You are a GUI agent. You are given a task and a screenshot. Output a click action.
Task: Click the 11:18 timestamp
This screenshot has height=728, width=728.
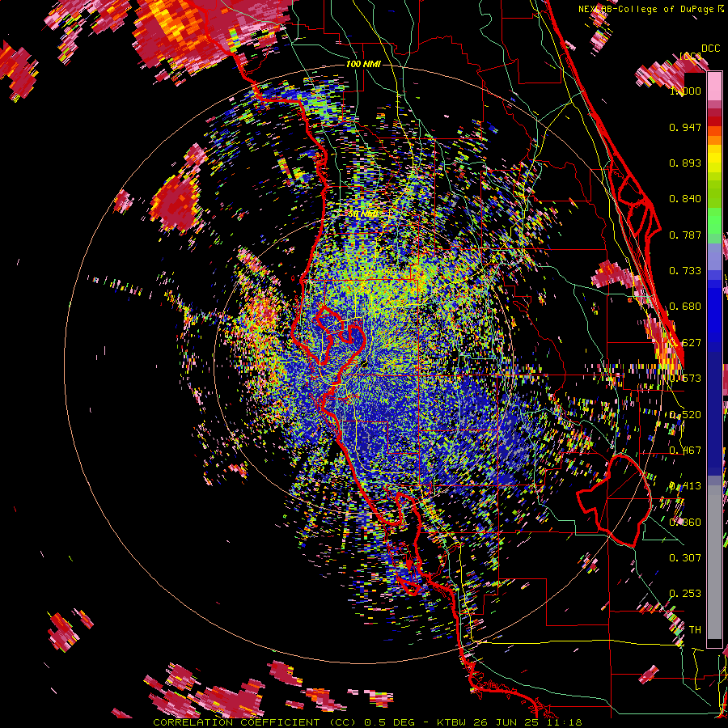(x=564, y=722)
